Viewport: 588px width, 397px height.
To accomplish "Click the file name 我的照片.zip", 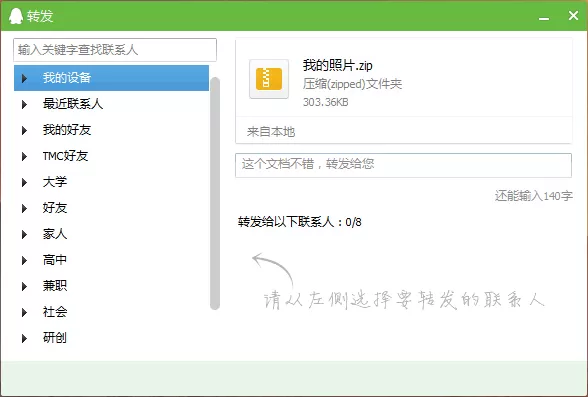I will tap(338, 66).
